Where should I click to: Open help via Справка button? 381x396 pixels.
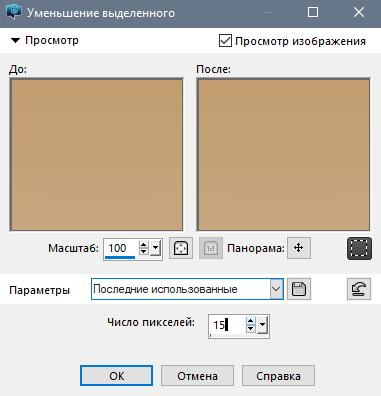coord(278,376)
